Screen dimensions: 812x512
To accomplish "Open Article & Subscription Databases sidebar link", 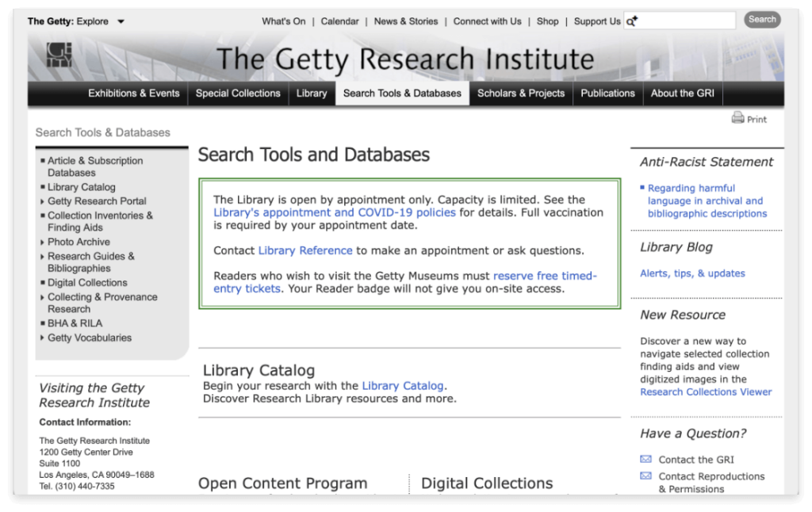I will pyautogui.click(x=95, y=166).
